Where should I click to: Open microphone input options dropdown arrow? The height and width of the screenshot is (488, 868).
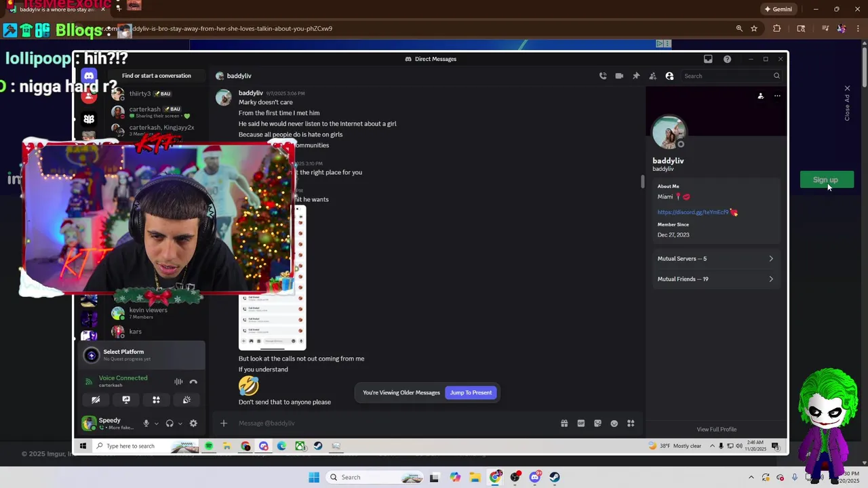coord(156,424)
